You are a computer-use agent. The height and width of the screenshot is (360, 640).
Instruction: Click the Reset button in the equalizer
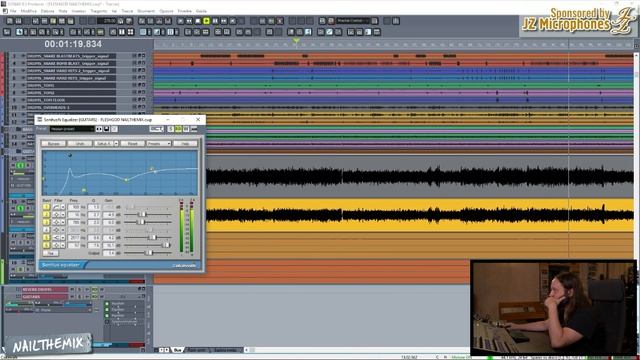pos(133,144)
